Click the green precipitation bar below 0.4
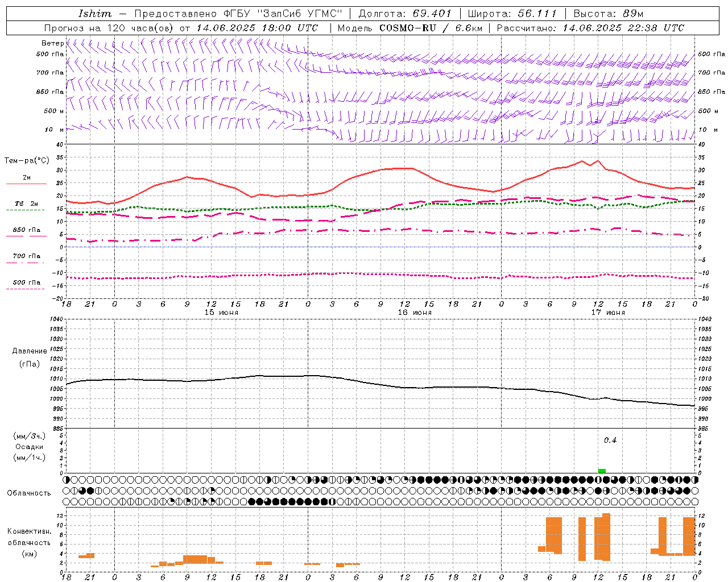Screen dimensions: 728x582 tap(602, 471)
